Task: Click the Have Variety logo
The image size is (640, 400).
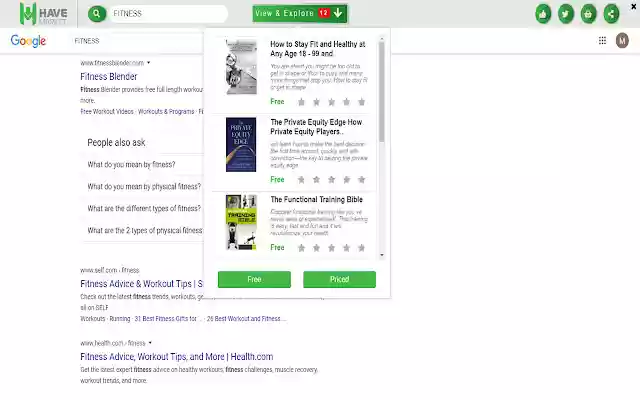Action: [x=44, y=13]
